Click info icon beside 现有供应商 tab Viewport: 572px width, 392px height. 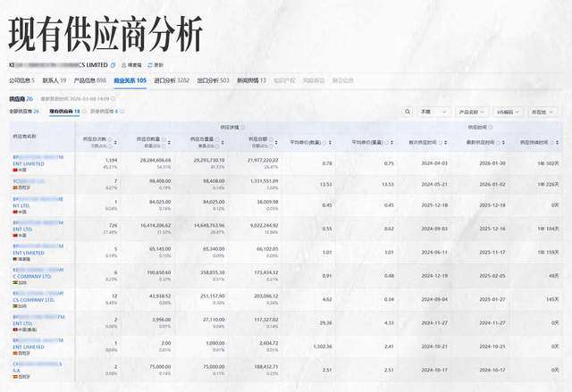click(84, 112)
